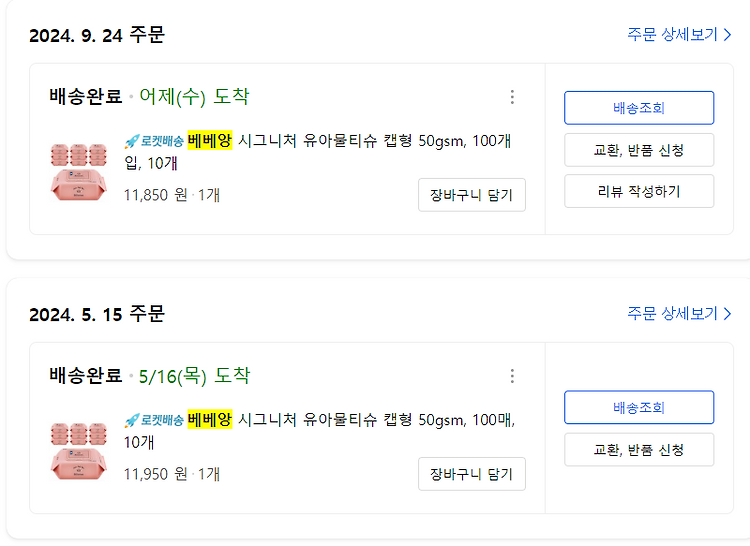Open more options for the 5/16 delivery
Viewport: 750px width, 546px height.
512,376
